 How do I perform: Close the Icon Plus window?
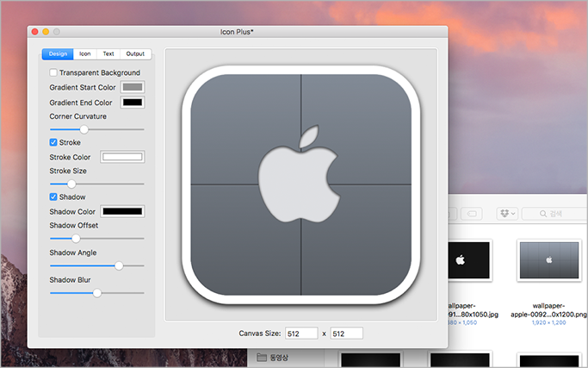coord(35,32)
